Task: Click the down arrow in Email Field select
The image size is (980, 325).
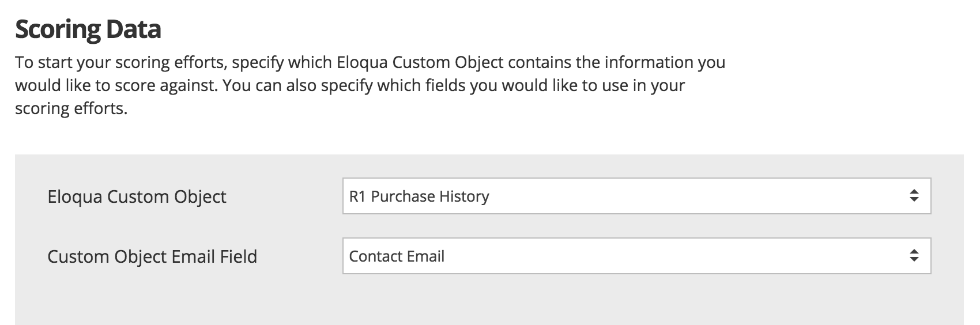Action: pyautogui.click(x=914, y=260)
